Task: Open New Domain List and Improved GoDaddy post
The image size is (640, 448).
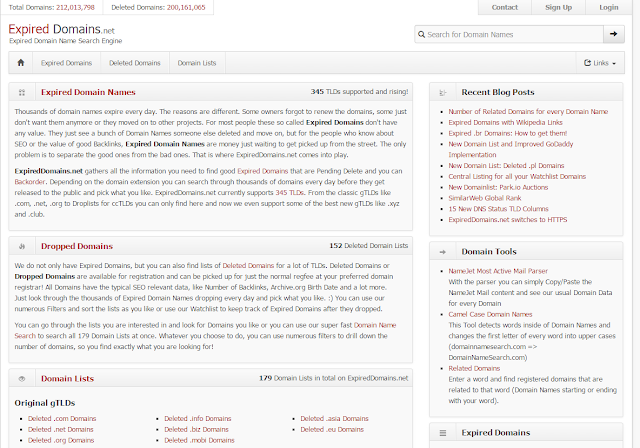Action: pyautogui.click(x=511, y=149)
